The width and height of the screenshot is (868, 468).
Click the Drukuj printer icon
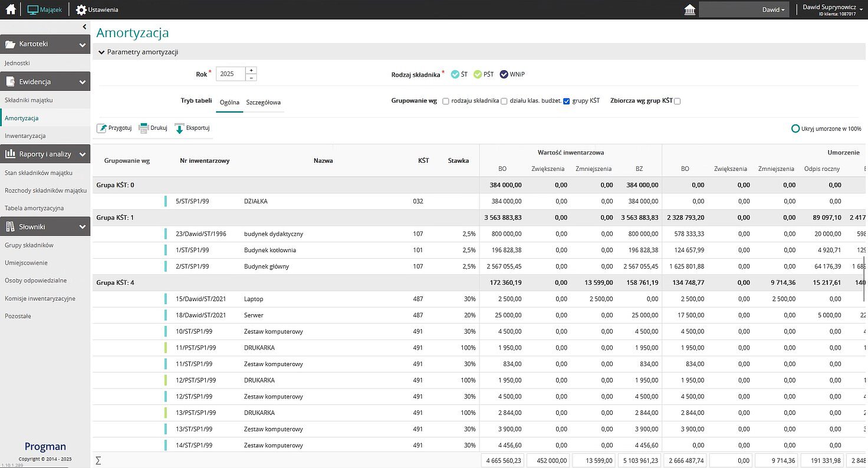[143, 128]
